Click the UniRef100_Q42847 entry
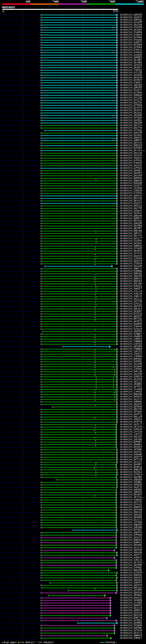Viewport: 146px width, 644px height. (131, 311)
